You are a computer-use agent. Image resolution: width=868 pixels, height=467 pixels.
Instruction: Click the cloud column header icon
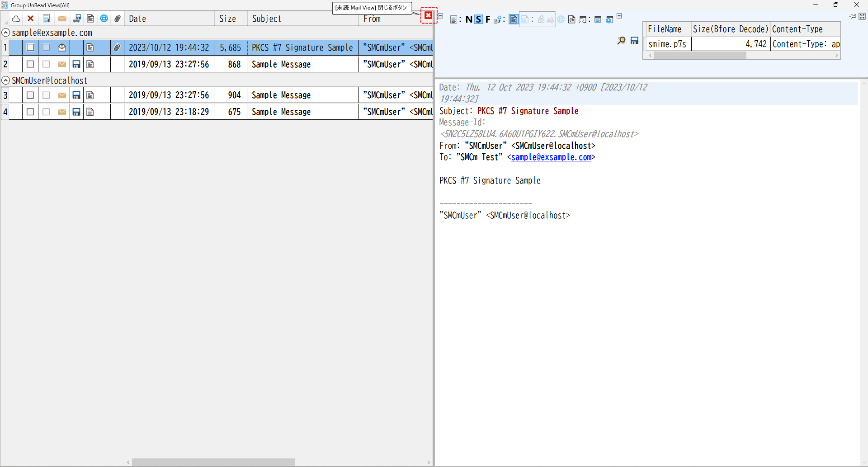16,19
